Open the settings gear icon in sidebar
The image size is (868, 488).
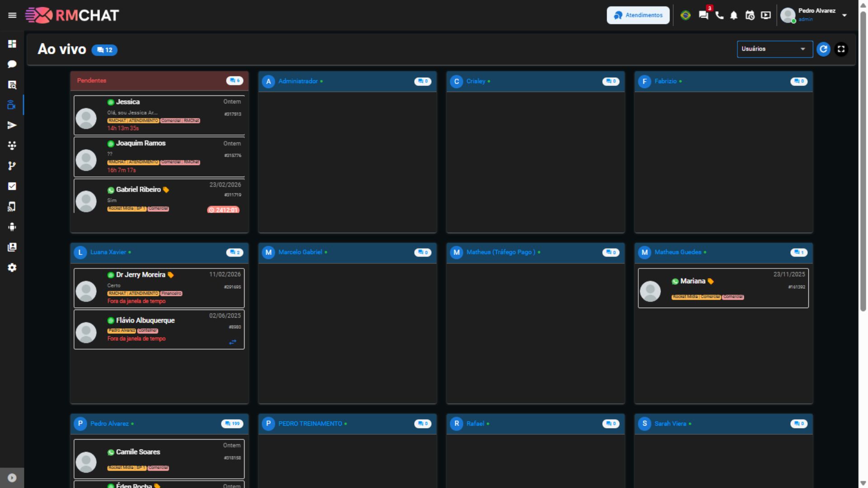(12, 267)
